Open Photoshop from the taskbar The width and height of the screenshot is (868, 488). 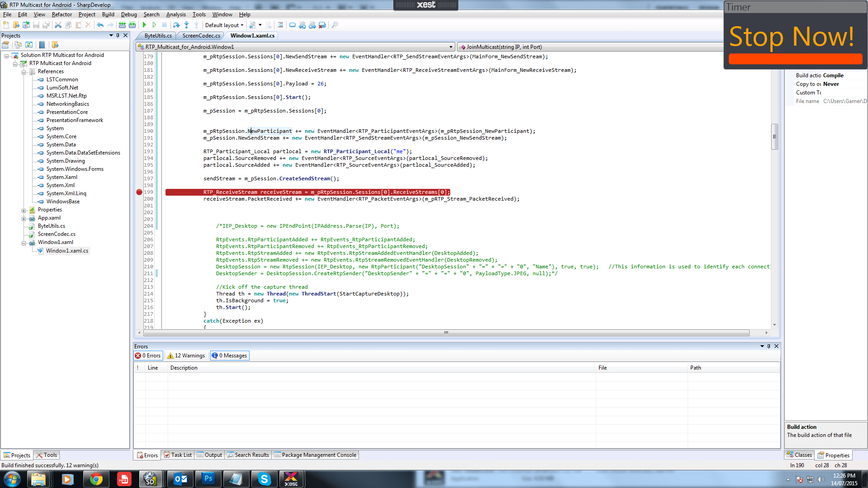[x=208, y=479]
